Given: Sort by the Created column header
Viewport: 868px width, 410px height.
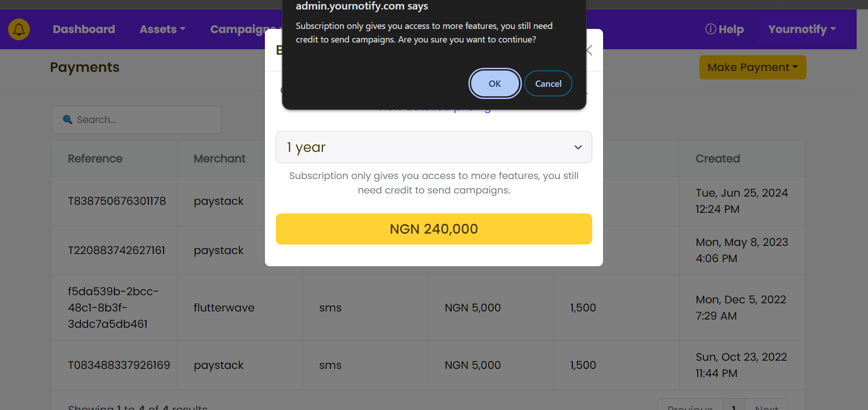Looking at the screenshot, I should (x=717, y=159).
